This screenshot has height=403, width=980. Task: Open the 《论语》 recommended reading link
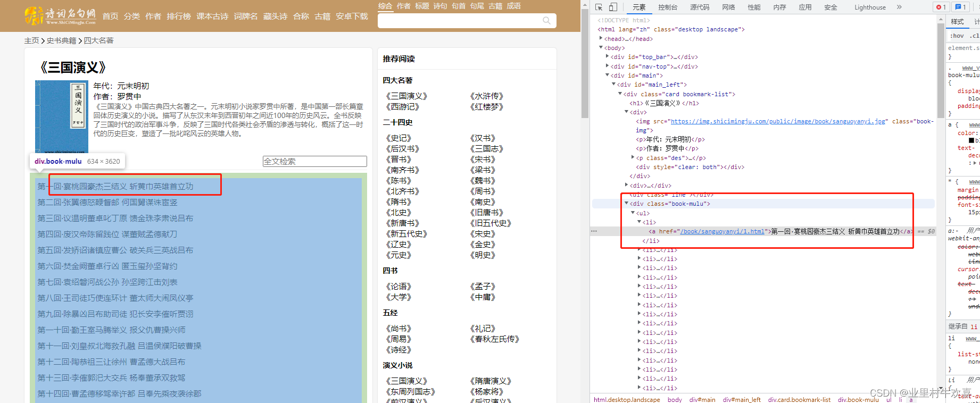[x=398, y=286]
